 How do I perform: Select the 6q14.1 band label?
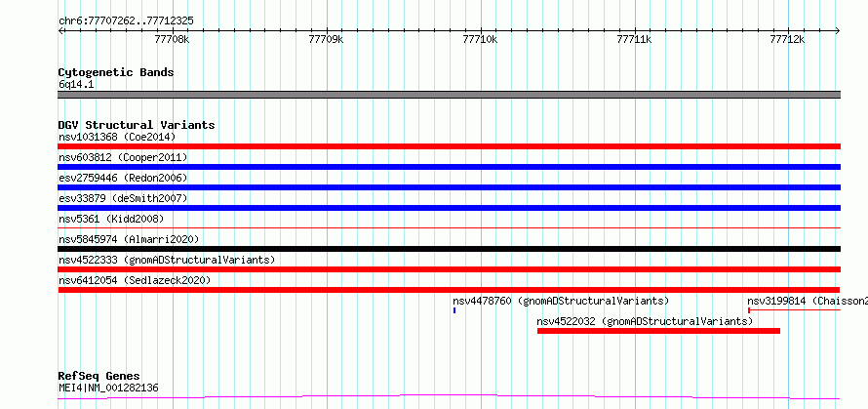[x=76, y=85]
